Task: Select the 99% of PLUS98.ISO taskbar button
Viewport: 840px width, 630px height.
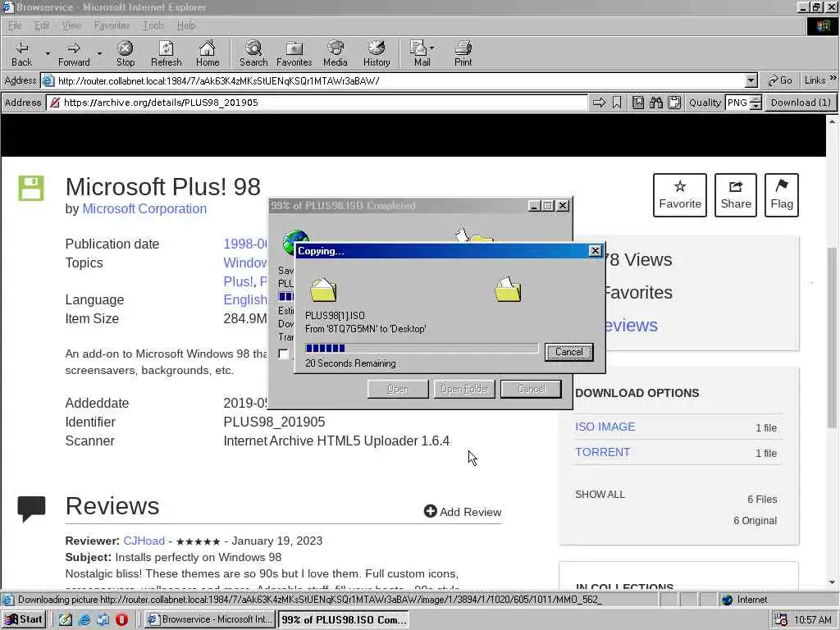Action: (344, 619)
